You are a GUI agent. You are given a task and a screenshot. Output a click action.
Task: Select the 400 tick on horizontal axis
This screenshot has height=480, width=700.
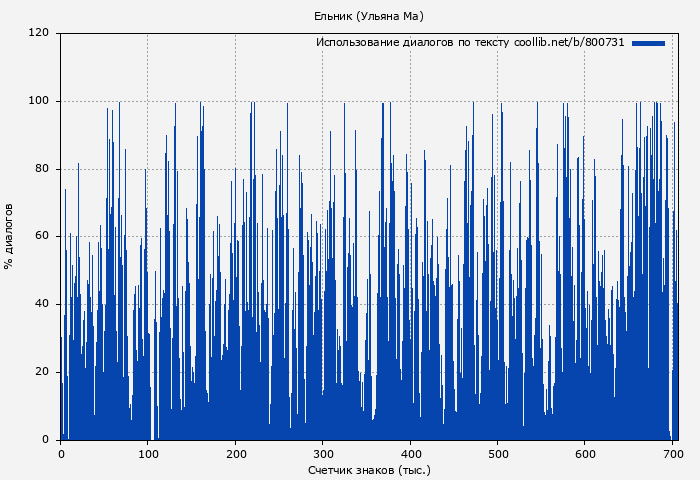click(409, 453)
